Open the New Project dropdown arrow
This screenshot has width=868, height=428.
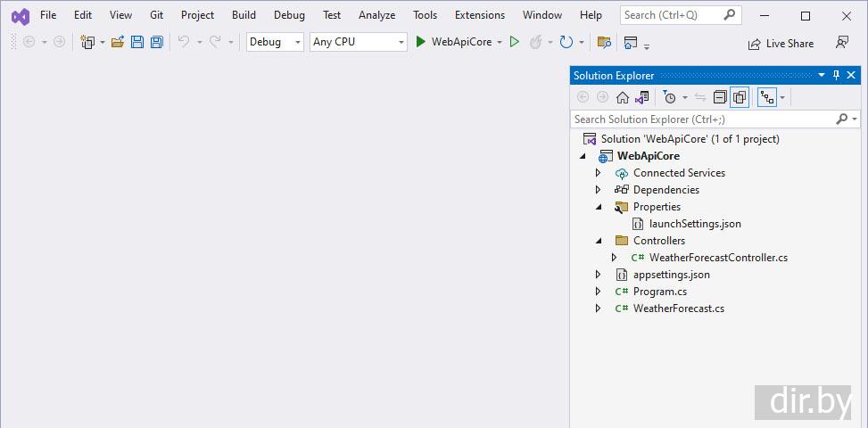(x=103, y=43)
